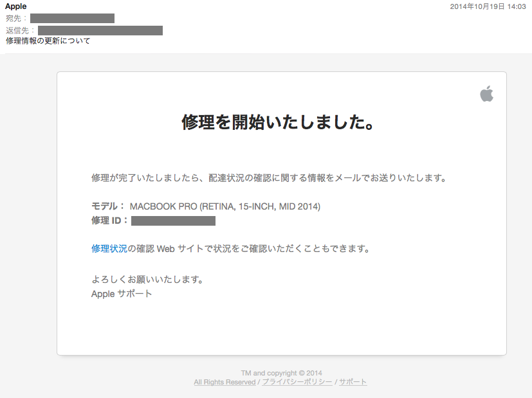Click the redacted 修理 ID value
Image resolution: width=532 pixels, height=398 pixels.
pyautogui.click(x=174, y=221)
